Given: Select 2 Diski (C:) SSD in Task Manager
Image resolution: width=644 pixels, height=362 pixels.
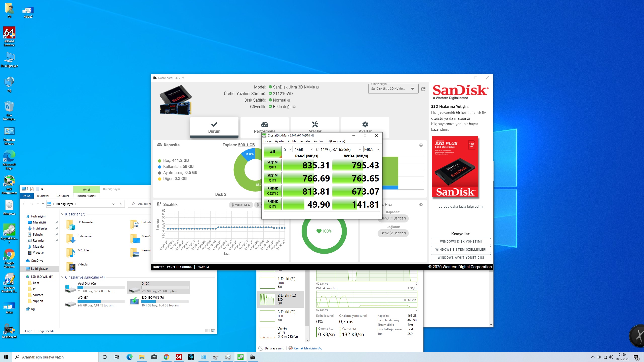Looking at the screenshot, I should pos(281,299).
